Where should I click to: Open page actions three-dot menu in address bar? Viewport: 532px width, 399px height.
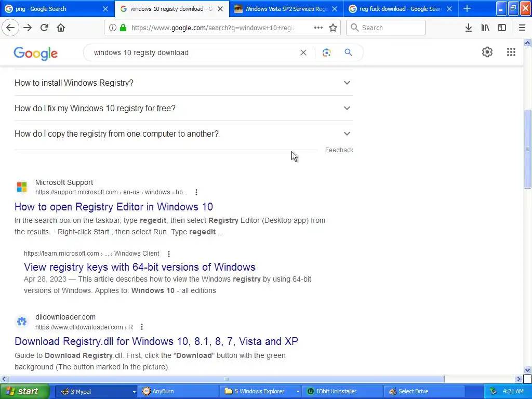click(318, 28)
